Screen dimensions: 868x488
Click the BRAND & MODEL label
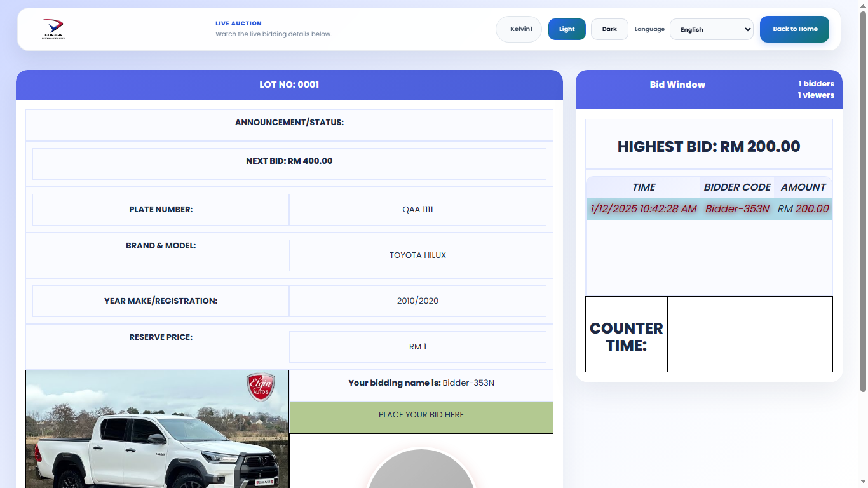(x=161, y=246)
